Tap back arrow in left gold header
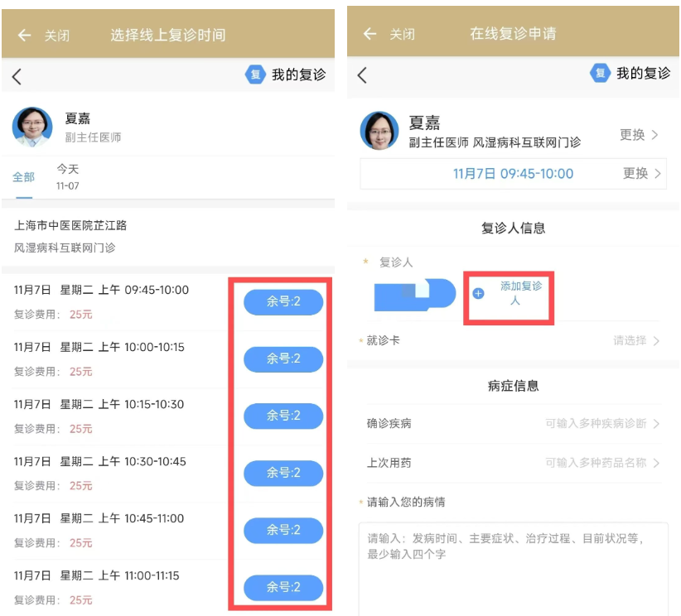This screenshot has width=681, height=616. click(24, 35)
